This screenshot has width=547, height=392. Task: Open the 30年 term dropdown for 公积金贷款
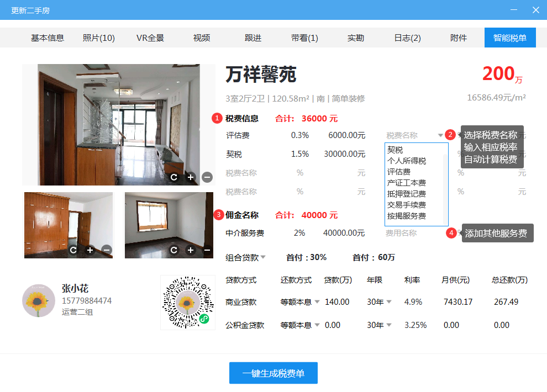[388, 325]
